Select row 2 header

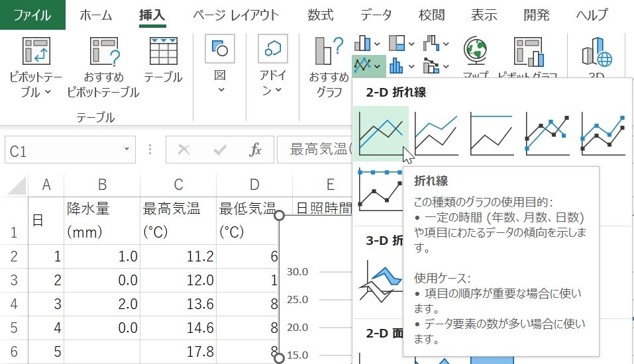click(14, 256)
